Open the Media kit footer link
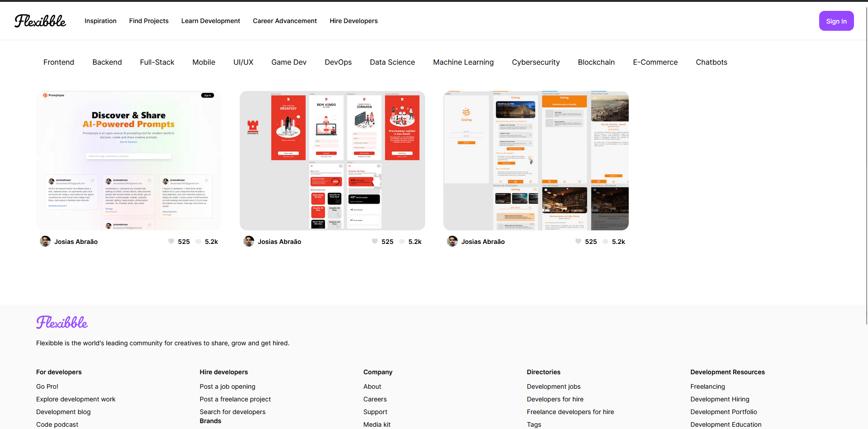 coord(377,424)
